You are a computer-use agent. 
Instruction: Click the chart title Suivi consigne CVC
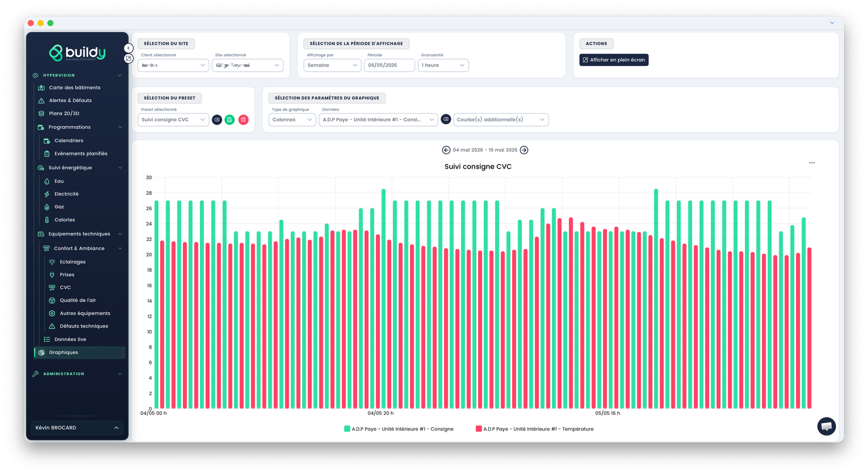[x=478, y=166]
